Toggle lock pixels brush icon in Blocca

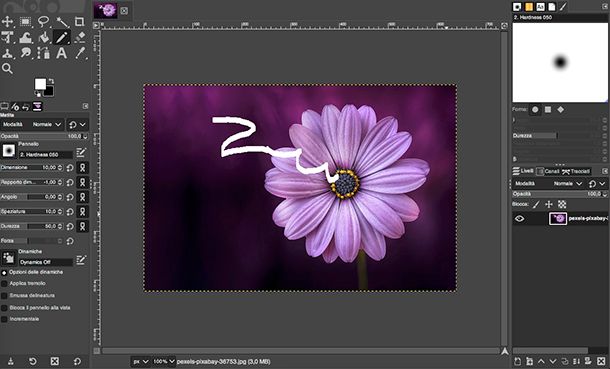536,204
